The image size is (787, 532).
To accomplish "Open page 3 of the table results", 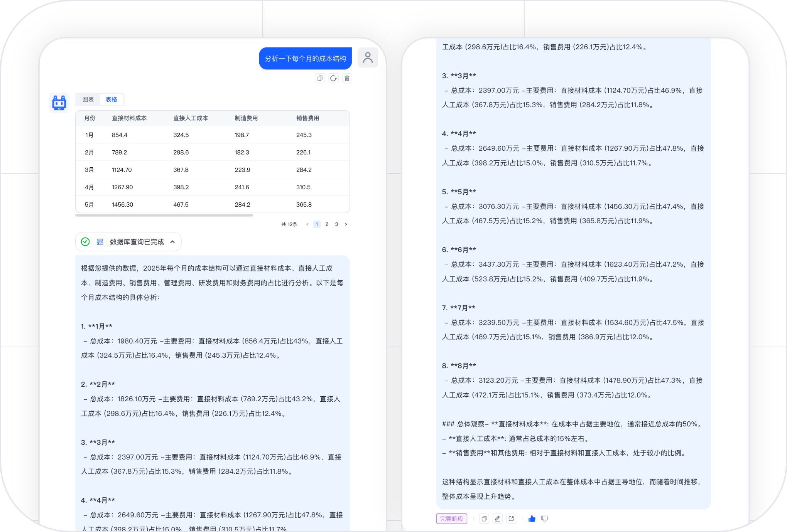I will (336, 224).
